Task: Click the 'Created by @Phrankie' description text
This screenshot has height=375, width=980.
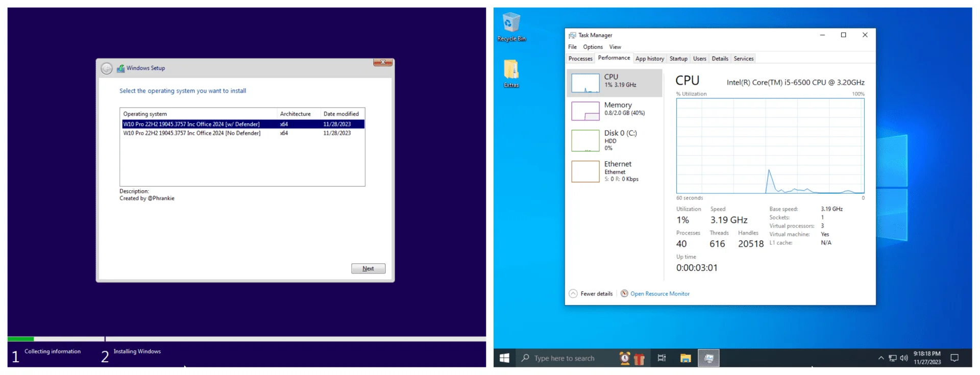Action: [147, 198]
